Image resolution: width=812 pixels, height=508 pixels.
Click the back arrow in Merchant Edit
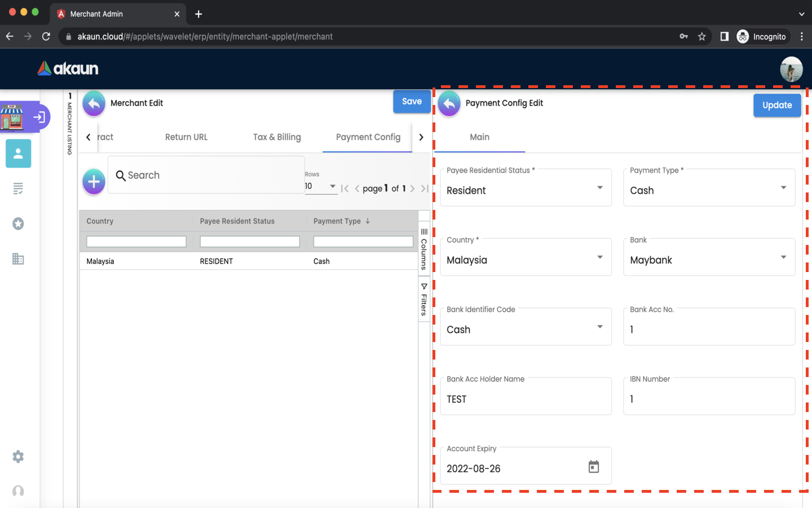pos(94,104)
